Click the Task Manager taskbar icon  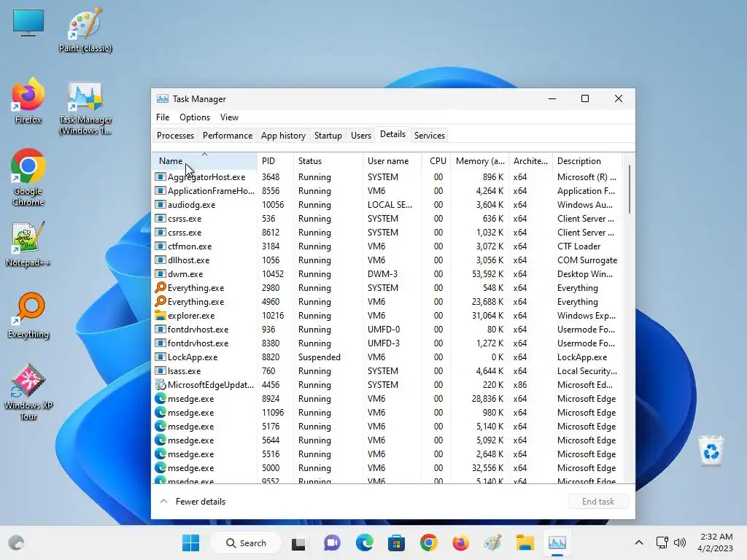[x=557, y=542]
